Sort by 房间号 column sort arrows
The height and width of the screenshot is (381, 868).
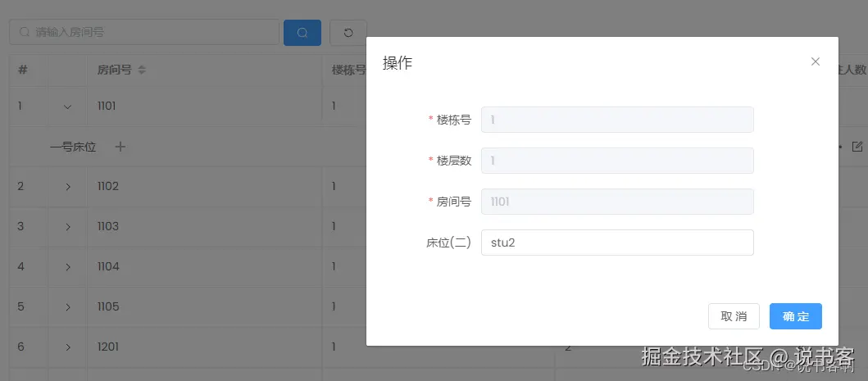(142, 70)
